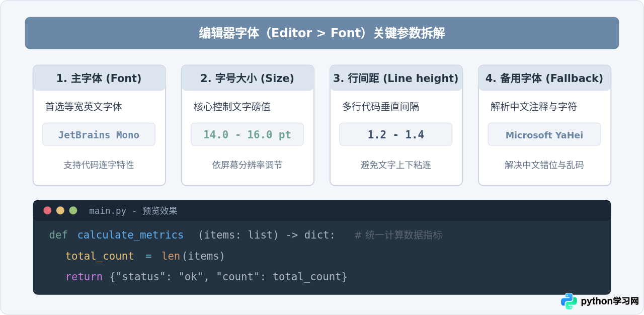Click the Python logo beside python学习网
The image size is (644, 315).
(569, 301)
